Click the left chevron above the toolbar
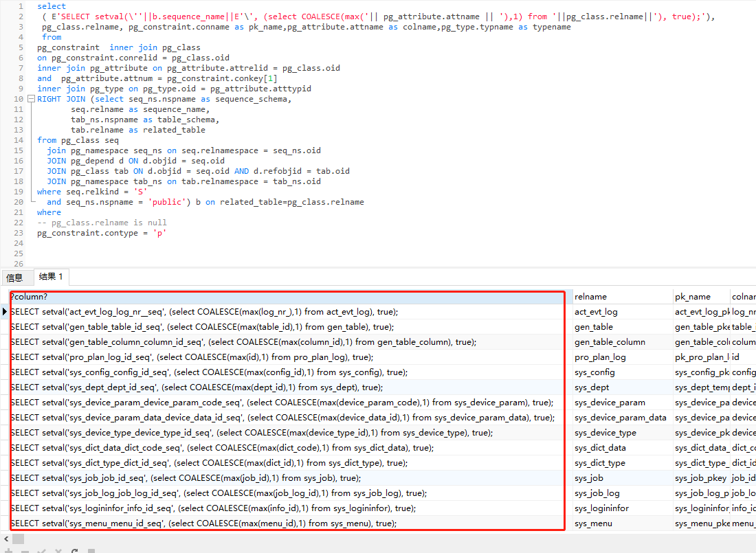The image size is (756, 553). pos(6,539)
